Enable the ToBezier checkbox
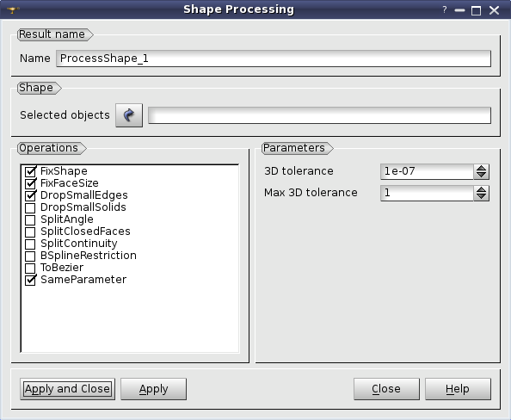 pos(30,268)
